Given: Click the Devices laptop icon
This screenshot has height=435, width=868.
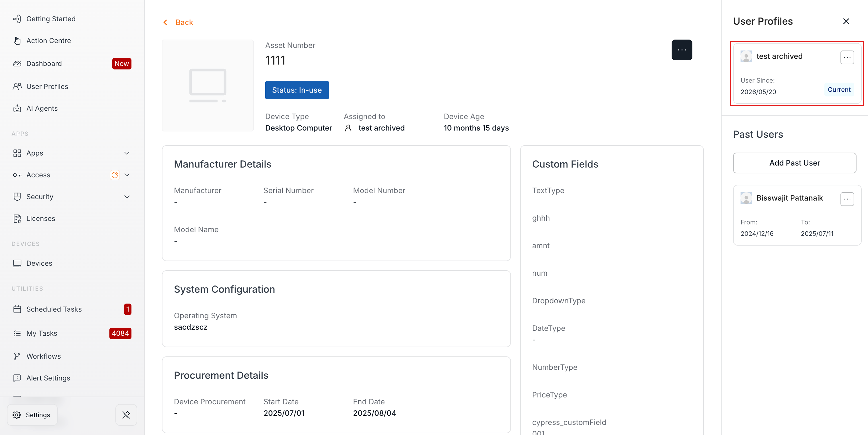Looking at the screenshot, I should click(17, 264).
